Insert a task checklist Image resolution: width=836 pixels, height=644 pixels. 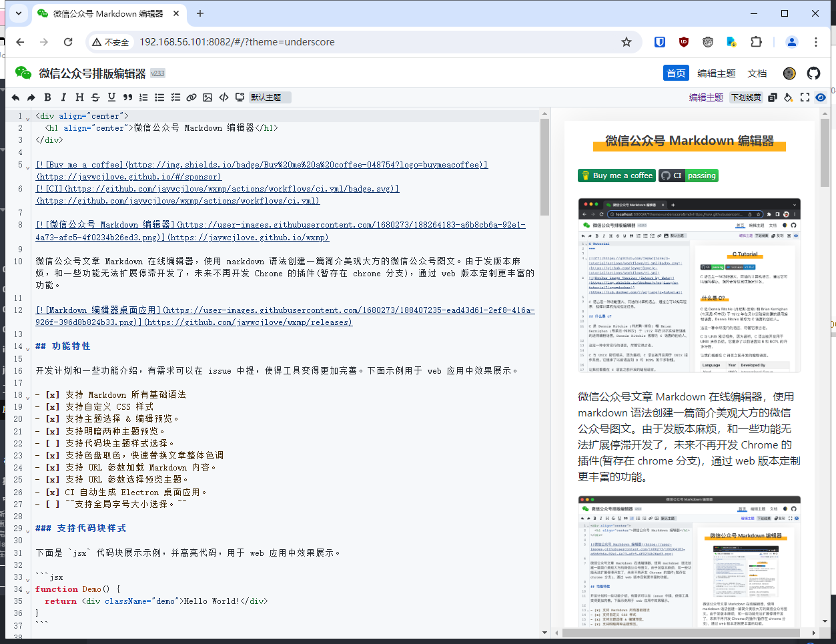[175, 97]
